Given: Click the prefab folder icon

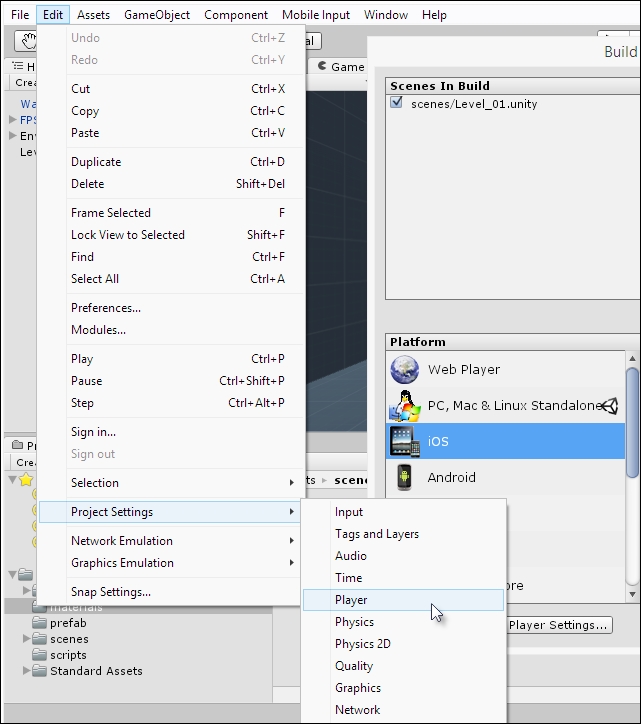Looking at the screenshot, I should tap(40, 623).
